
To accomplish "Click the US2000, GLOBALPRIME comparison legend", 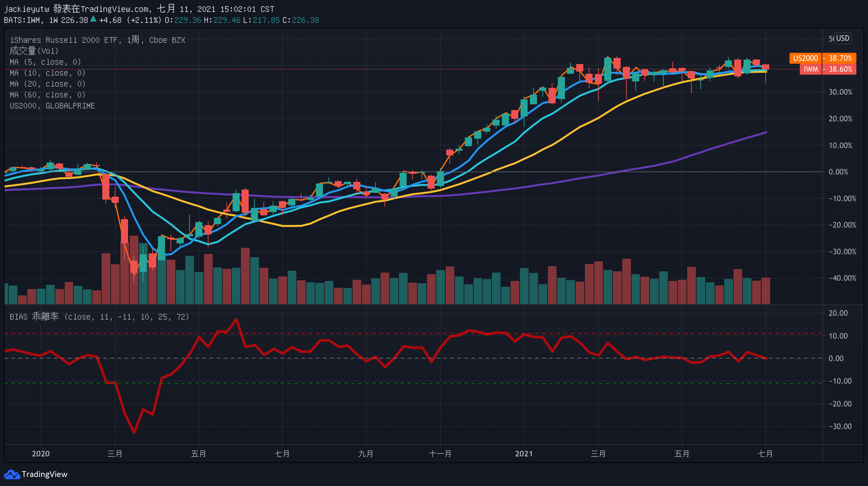I will tap(52, 106).
